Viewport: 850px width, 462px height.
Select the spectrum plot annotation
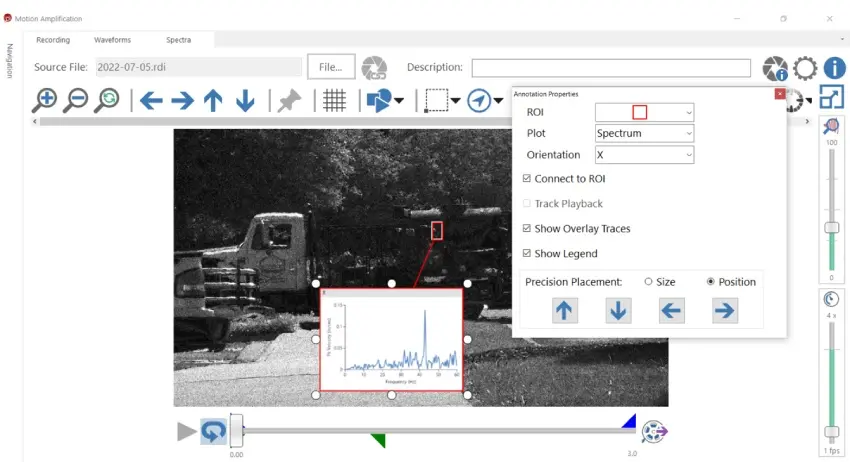point(391,339)
